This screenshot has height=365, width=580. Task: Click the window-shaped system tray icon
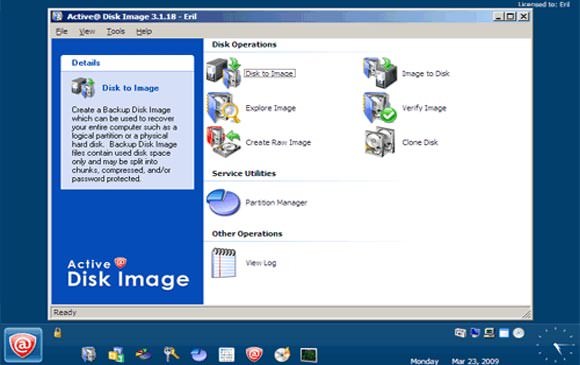[x=504, y=333]
